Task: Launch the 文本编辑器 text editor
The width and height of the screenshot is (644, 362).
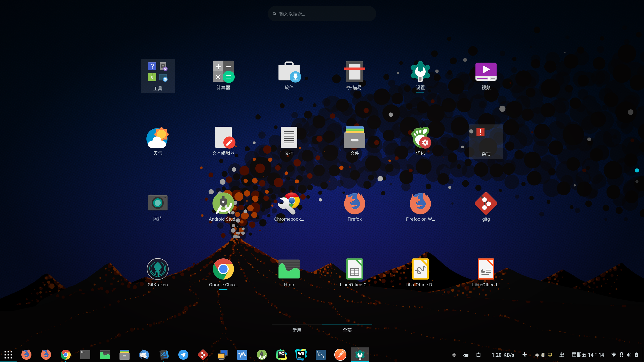Action: 223,141
